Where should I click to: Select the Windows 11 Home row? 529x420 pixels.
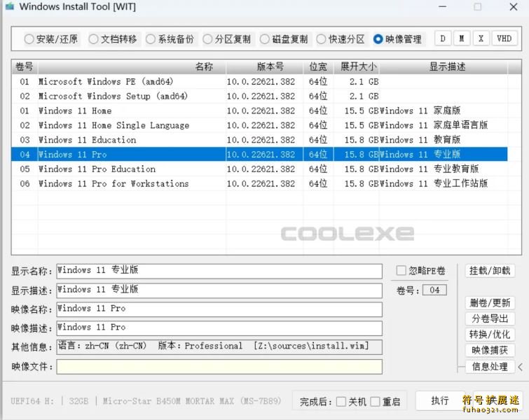tap(259, 111)
